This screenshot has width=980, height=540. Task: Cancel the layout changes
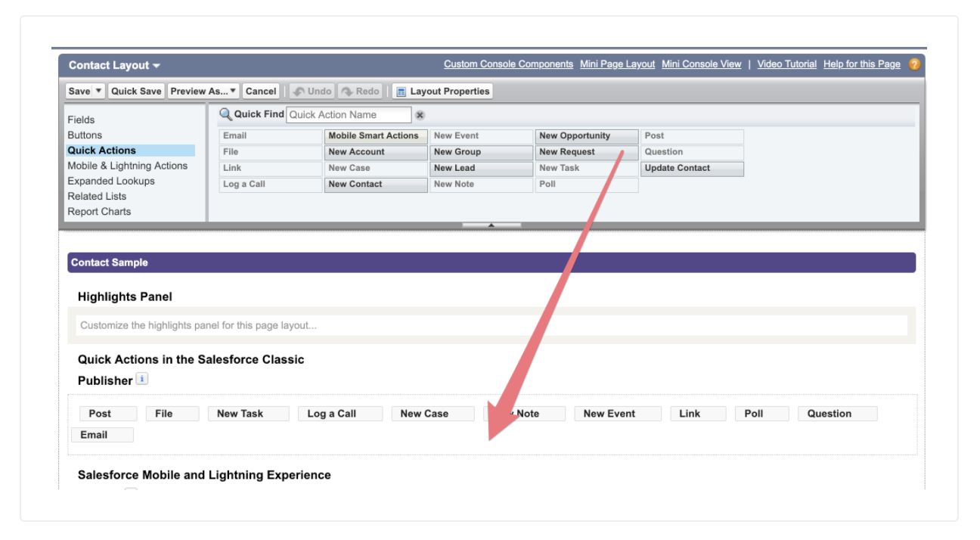pyautogui.click(x=261, y=91)
